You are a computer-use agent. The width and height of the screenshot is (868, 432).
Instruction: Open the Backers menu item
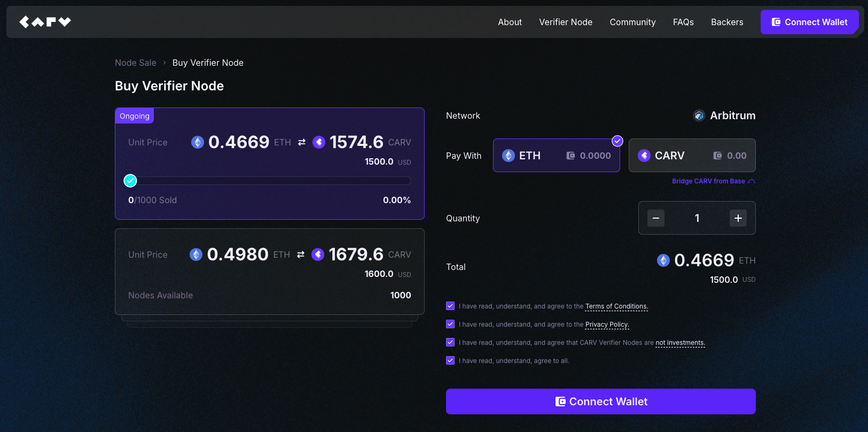click(x=727, y=22)
